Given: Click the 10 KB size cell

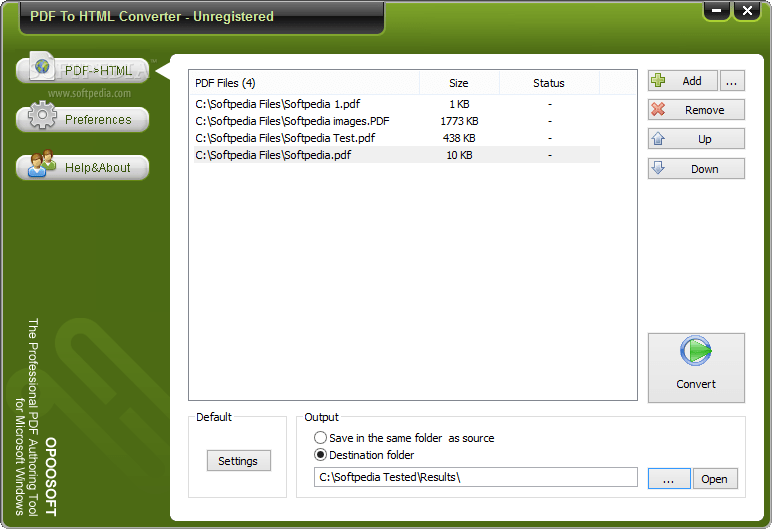Looking at the screenshot, I should pyautogui.click(x=459, y=155).
